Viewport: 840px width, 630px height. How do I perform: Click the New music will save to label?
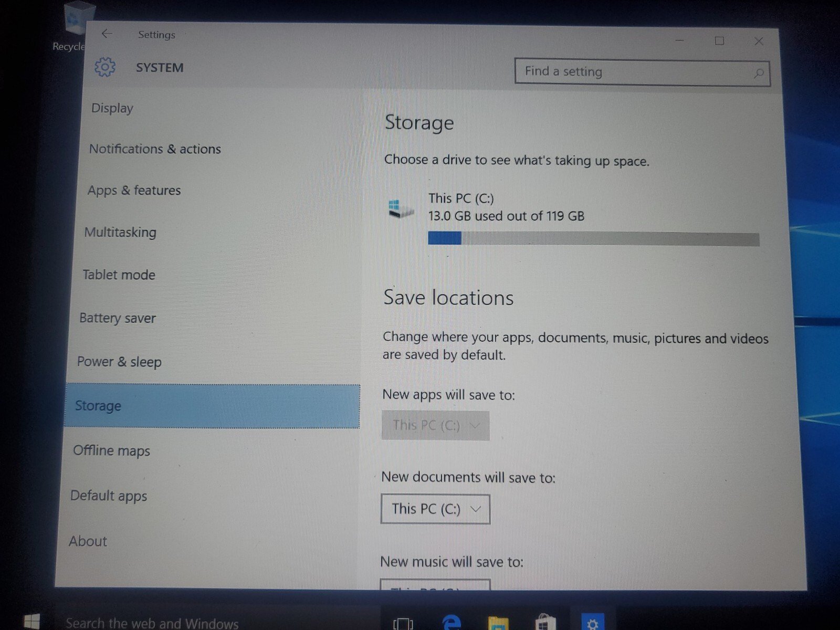(x=451, y=562)
